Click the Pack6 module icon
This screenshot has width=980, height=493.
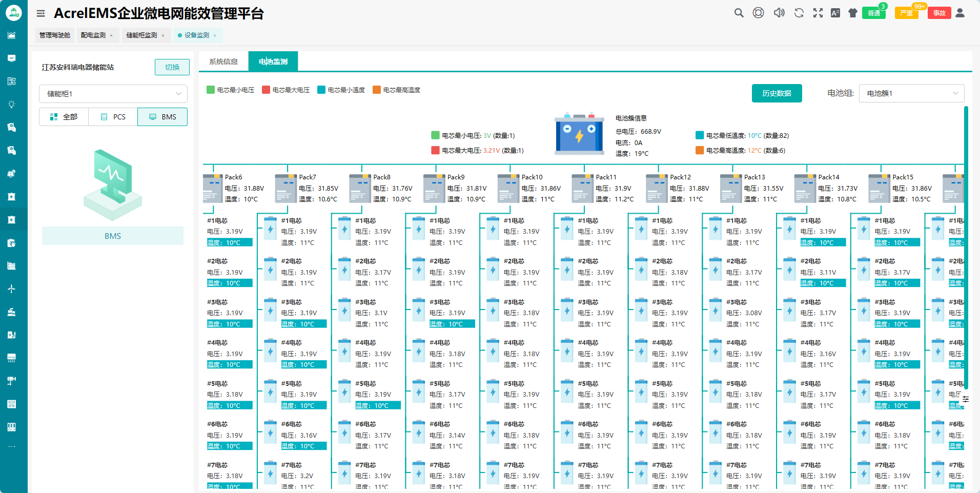coord(212,189)
